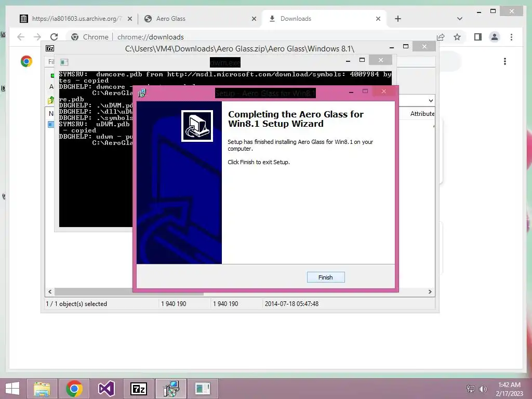
Task: Select the setup installer taskbar icon
Action: pyautogui.click(x=171, y=389)
